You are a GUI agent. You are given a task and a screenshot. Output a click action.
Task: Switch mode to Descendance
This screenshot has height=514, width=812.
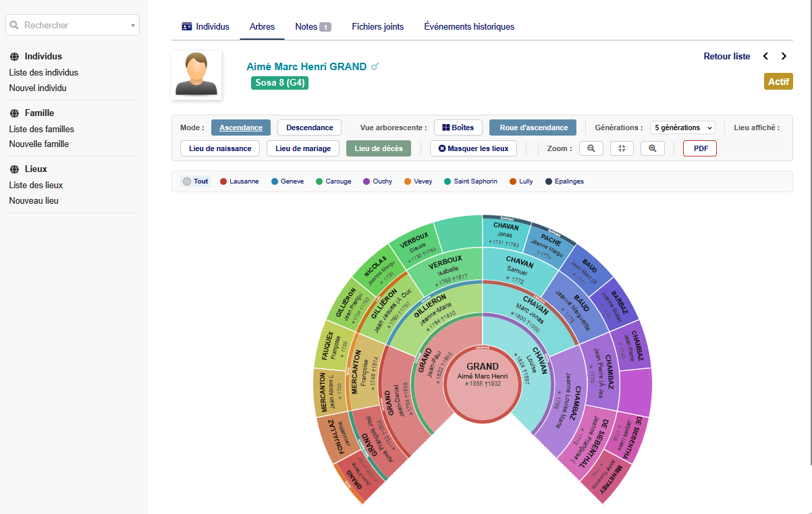click(x=309, y=127)
